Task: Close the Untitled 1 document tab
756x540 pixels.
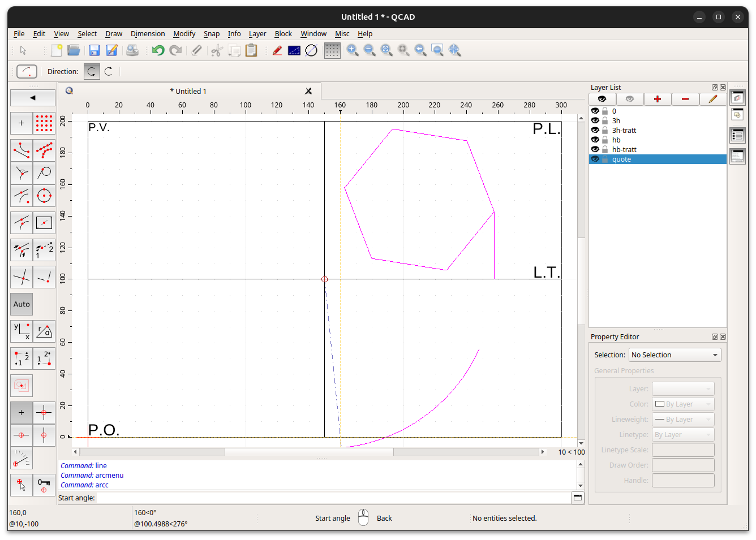Action: point(308,91)
